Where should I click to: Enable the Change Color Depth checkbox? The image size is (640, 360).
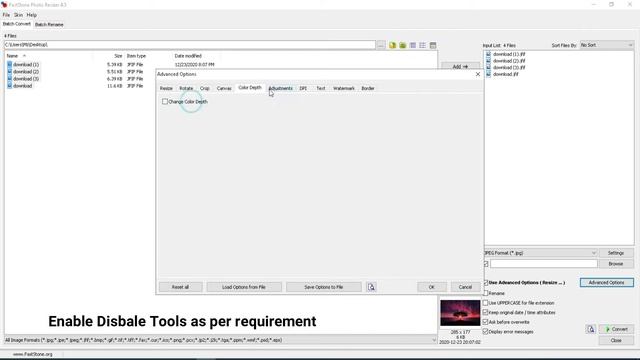click(x=165, y=101)
